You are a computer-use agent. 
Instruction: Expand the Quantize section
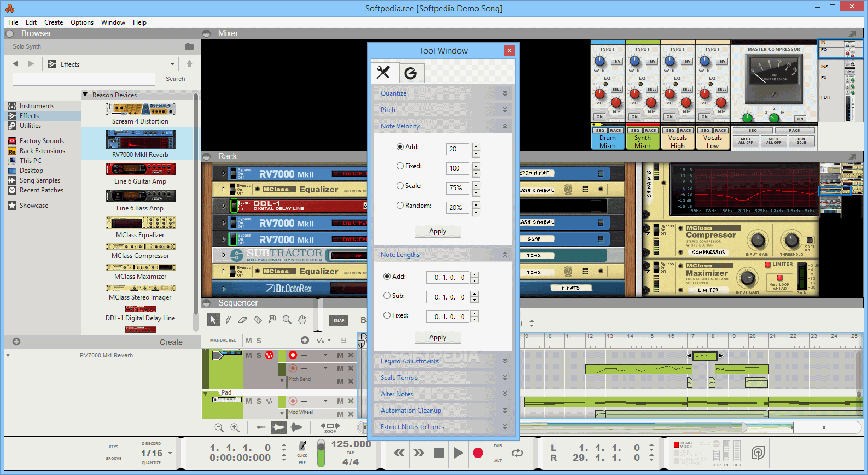[x=443, y=93]
